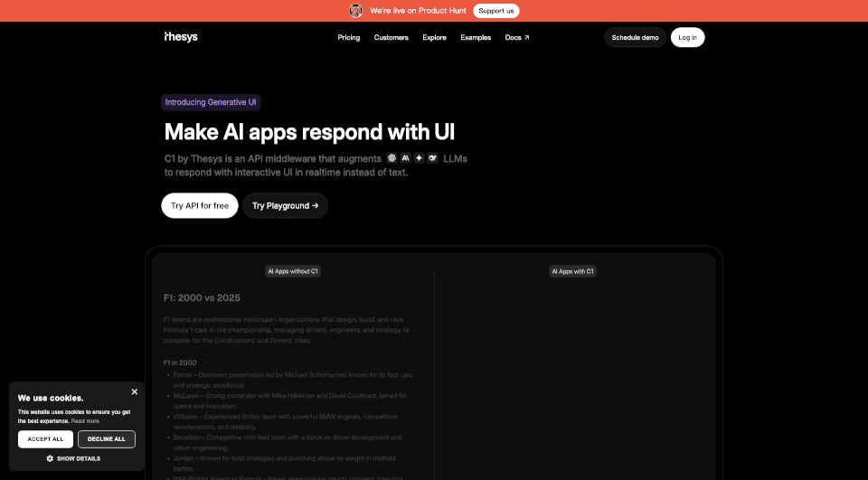Screen dimensions: 868x480
Task: Open the Customers menu item
Action: 391,37
